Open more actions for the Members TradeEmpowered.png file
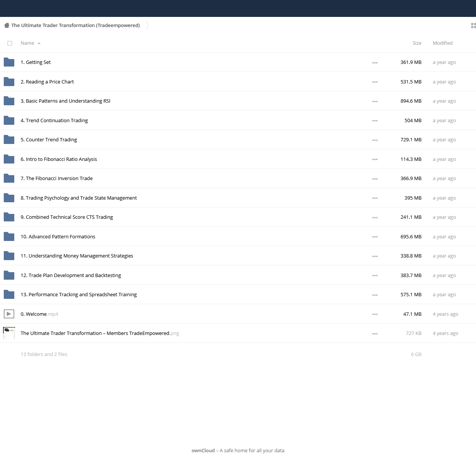 375,334
